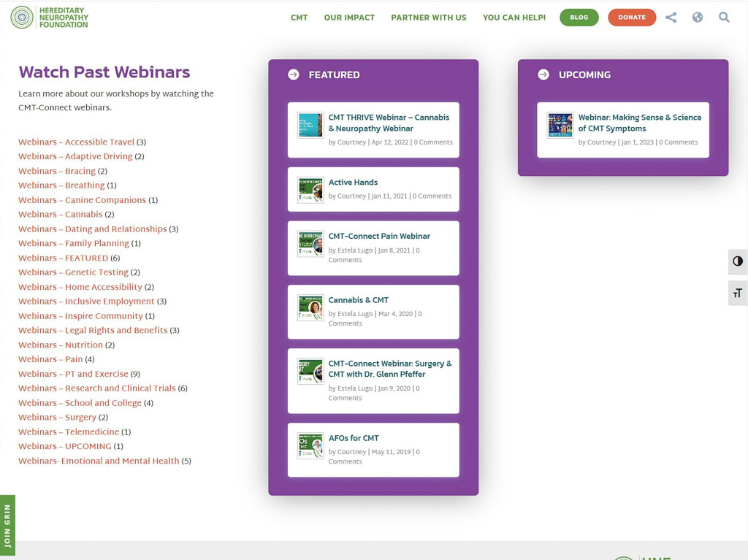Image resolution: width=748 pixels, height=560 pixels.
Task: Open Webinars – Research and Clinical Trials
Action: (x=97, y=388)
